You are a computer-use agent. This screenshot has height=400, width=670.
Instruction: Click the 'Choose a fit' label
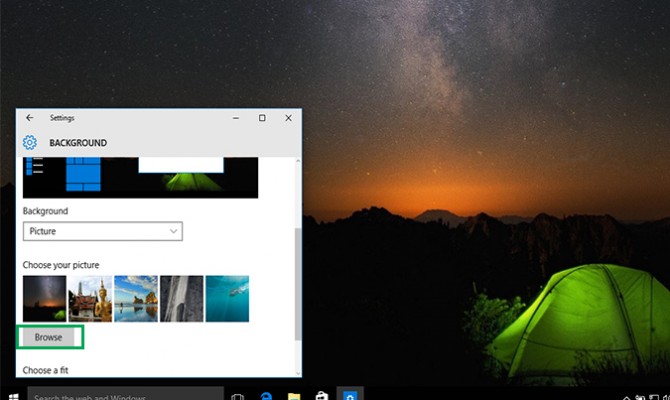(x=45, y=370)
